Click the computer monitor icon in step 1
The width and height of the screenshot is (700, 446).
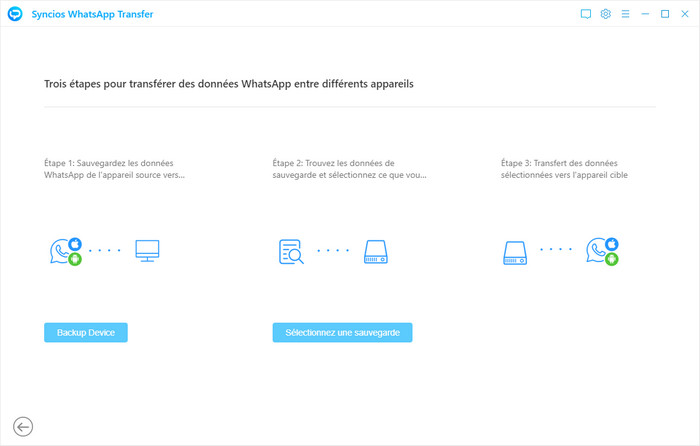148,251
